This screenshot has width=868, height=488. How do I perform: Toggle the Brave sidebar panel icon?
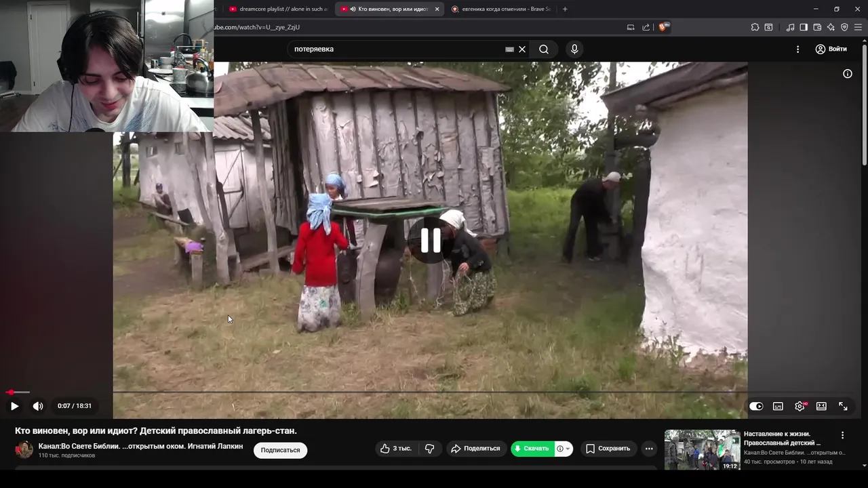(804, 27)
